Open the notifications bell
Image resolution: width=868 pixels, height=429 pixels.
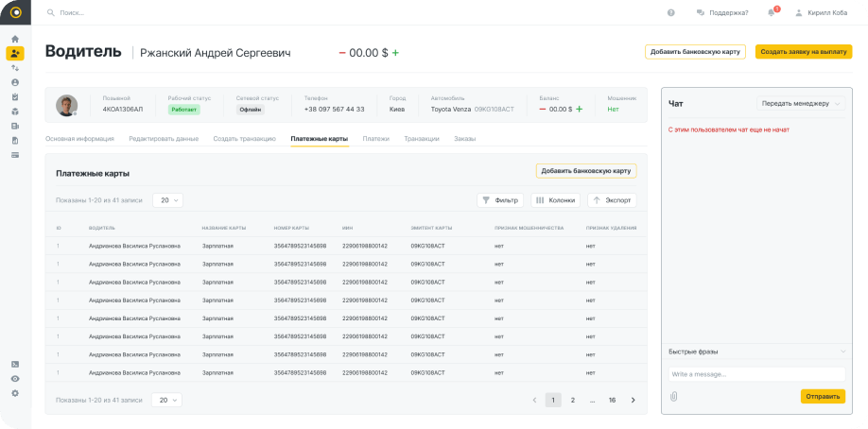pyautogui.click(x=771, y=12)
